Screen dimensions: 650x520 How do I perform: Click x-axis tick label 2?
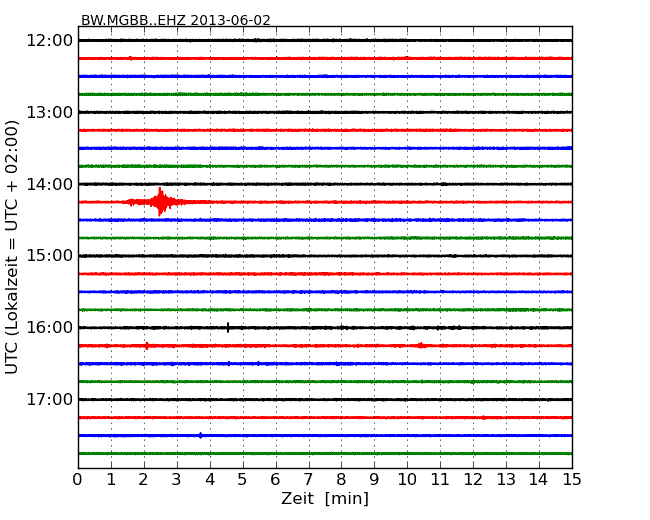(x=143, y=479)
